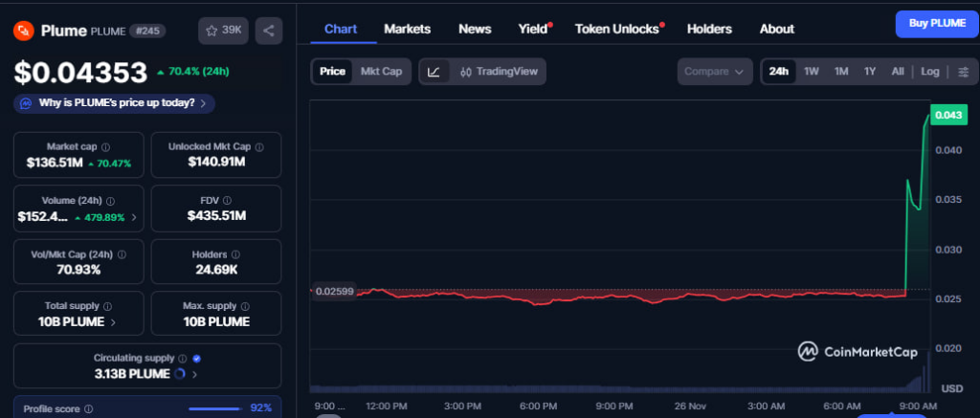Image resolution: width=980 pixels, height=418 pixels.
Task: Click the AI icon beside price question
Action: coord(26,103)
